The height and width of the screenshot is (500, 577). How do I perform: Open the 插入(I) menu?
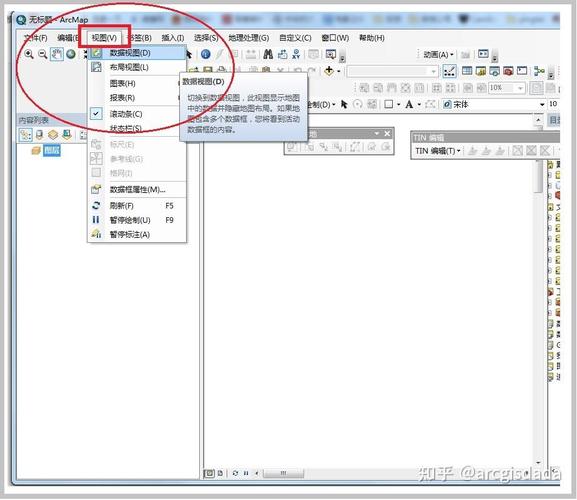(173, 38)
